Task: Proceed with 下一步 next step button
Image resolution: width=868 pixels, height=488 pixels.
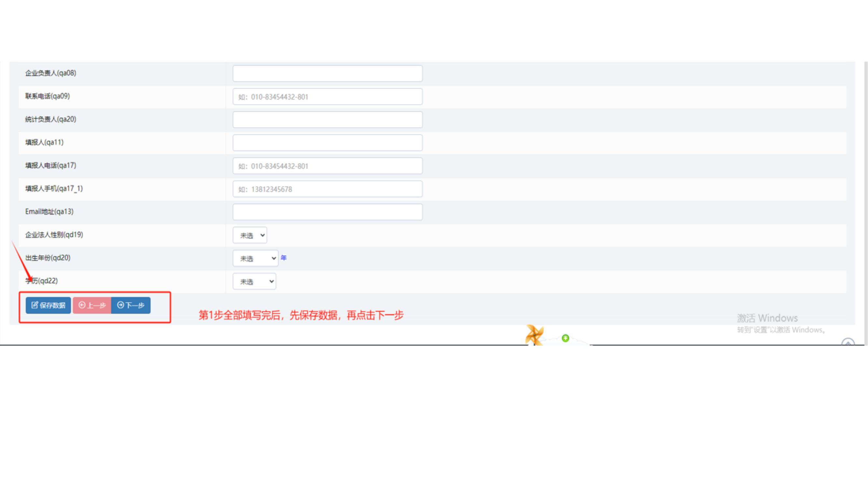Action: click(131, 305)
